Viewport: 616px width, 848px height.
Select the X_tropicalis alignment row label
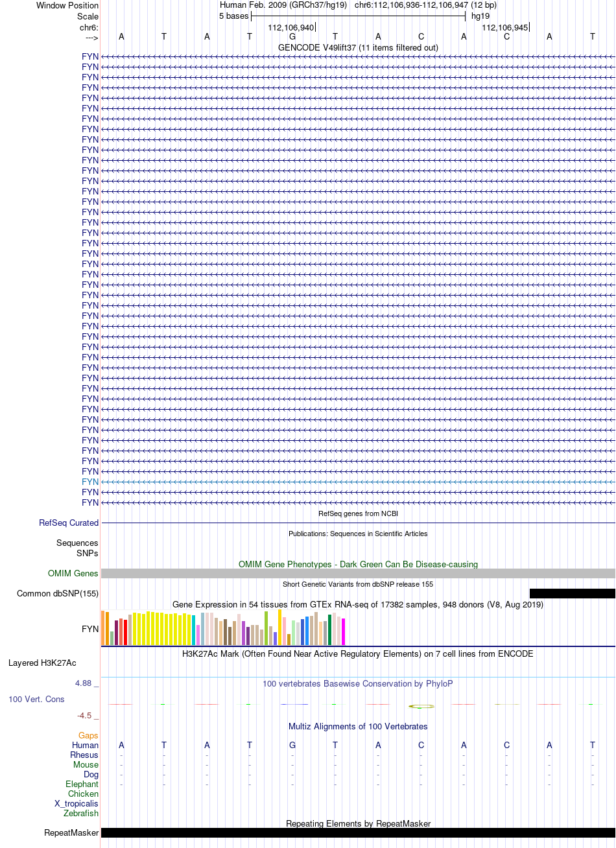pyautogui.click(x=77, y=803)
